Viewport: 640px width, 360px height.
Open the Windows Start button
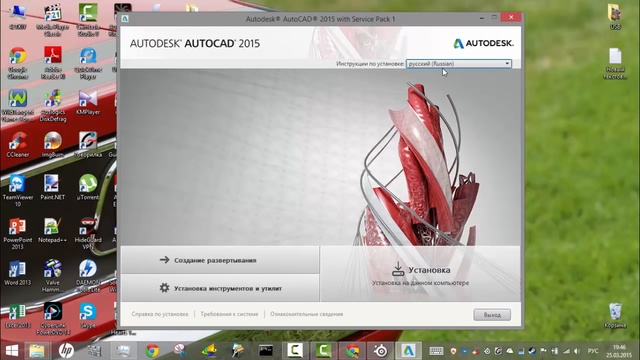point(12,351)
